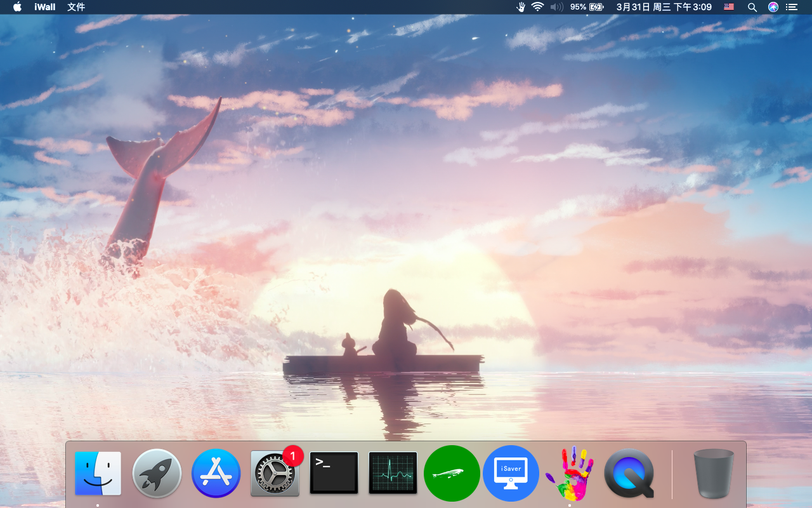Open Finder from the Dock
This screenshot has width=812, height=508.
tap(98, 473)
